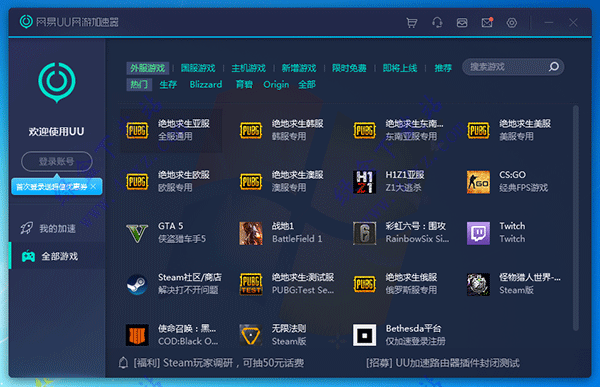Filter by Origin category

click(276, 85)
